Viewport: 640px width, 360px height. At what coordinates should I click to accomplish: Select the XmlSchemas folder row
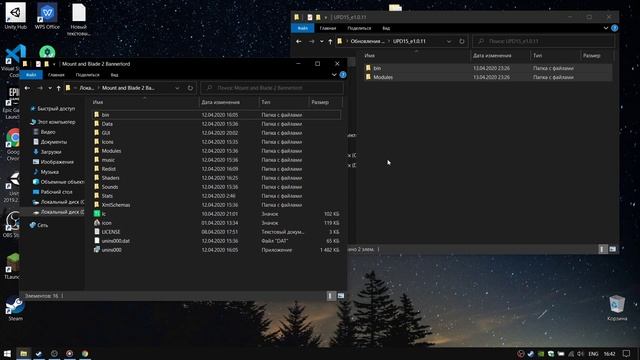tap(216, 205)
